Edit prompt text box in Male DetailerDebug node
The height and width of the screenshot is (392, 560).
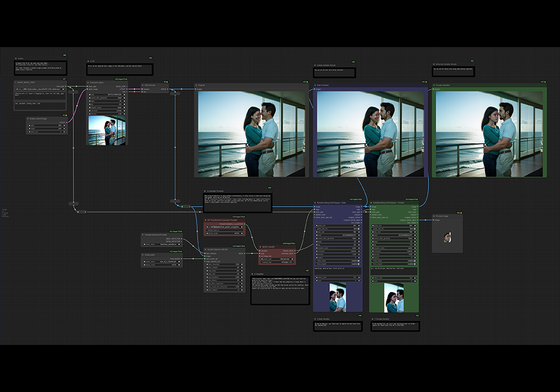point(338,271)
